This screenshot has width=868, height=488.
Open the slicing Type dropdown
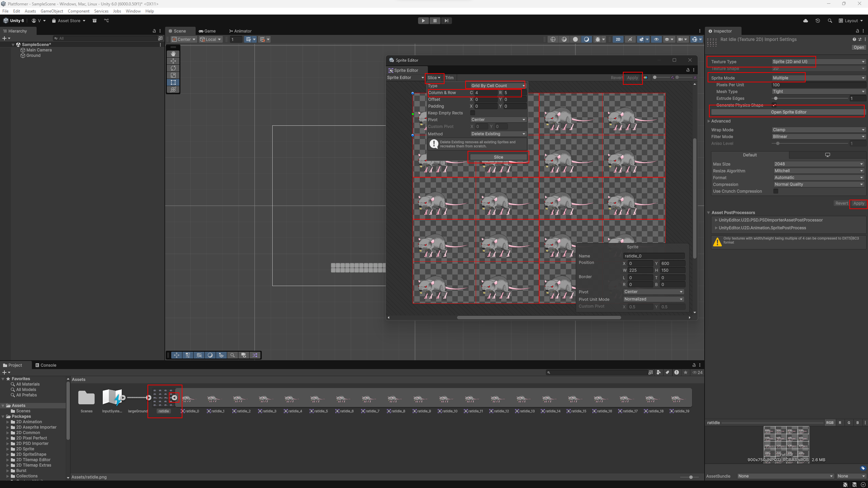pyautogui.click(x=498, y=86)
